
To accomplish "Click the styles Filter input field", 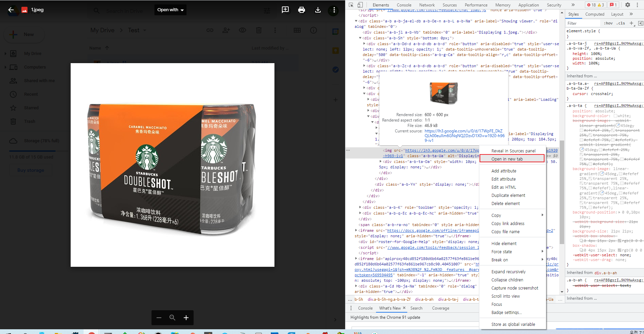I will pyautogui.click(x=583, y=23).
